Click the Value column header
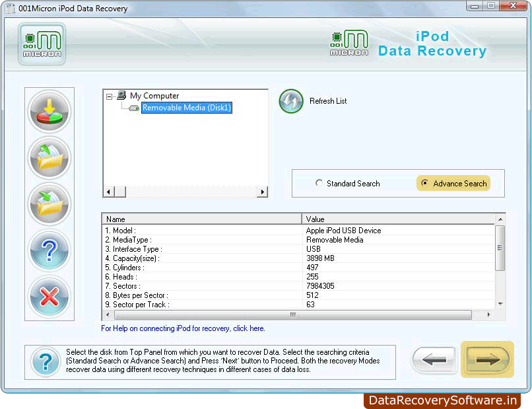532x409 pixels. click(398, 219)
